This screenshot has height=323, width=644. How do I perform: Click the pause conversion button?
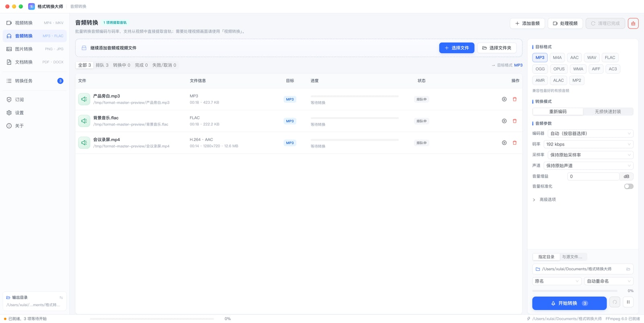pos(628,302)
